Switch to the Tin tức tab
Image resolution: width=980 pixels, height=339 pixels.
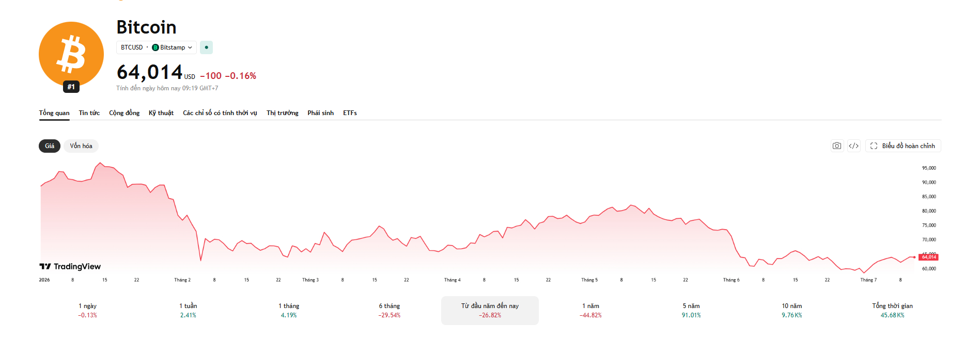(89, 113)
